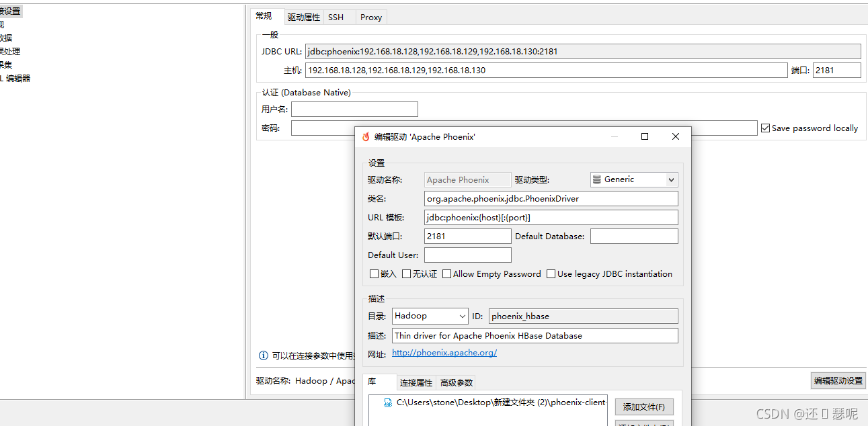This screenshot has width=868, height=426.
Task: Click the Default Database field
Action: click(x=634, y=236)
